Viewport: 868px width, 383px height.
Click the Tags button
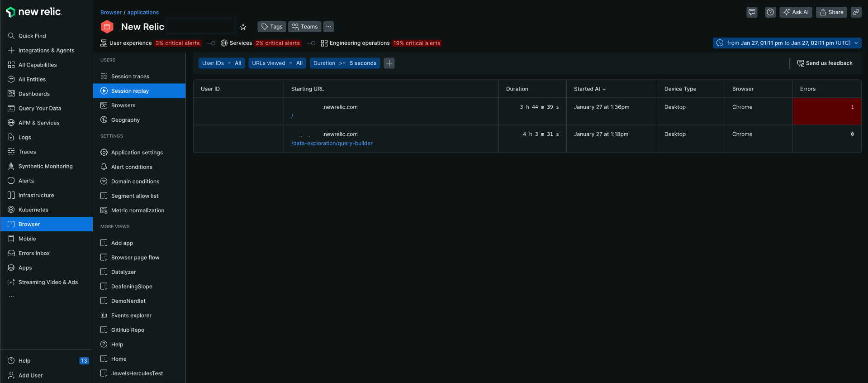point(272,27)
